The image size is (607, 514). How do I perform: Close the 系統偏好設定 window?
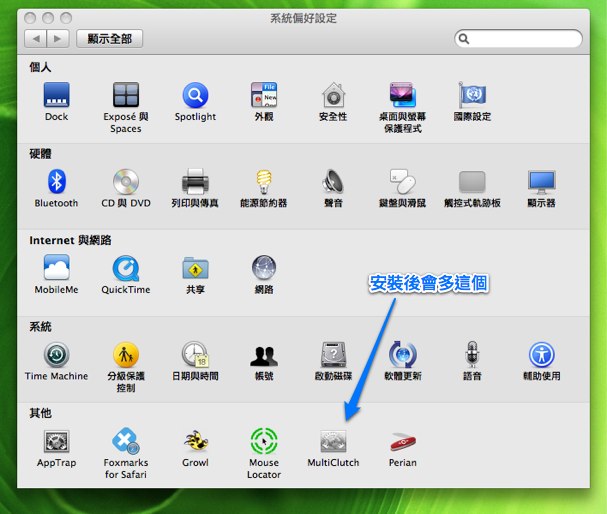click(30, 18)
